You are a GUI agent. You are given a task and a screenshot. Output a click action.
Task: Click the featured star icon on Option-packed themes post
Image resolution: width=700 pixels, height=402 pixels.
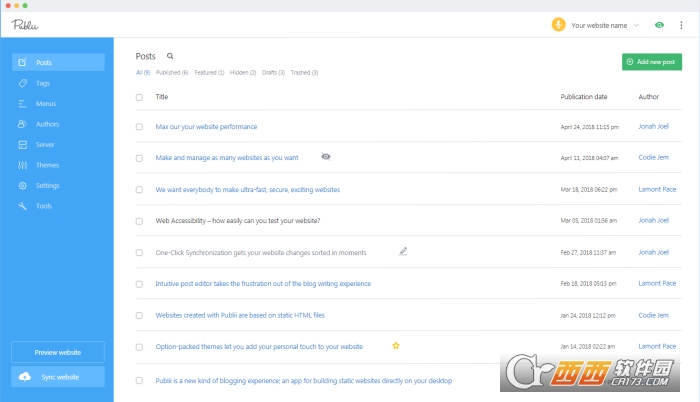[396, 346]
